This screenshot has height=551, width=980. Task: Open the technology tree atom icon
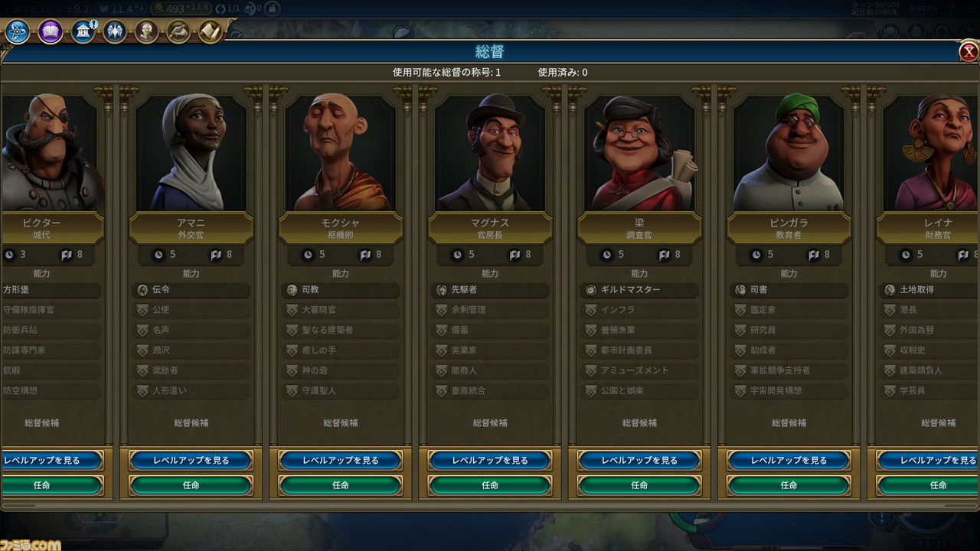click(x=18, y=32)
